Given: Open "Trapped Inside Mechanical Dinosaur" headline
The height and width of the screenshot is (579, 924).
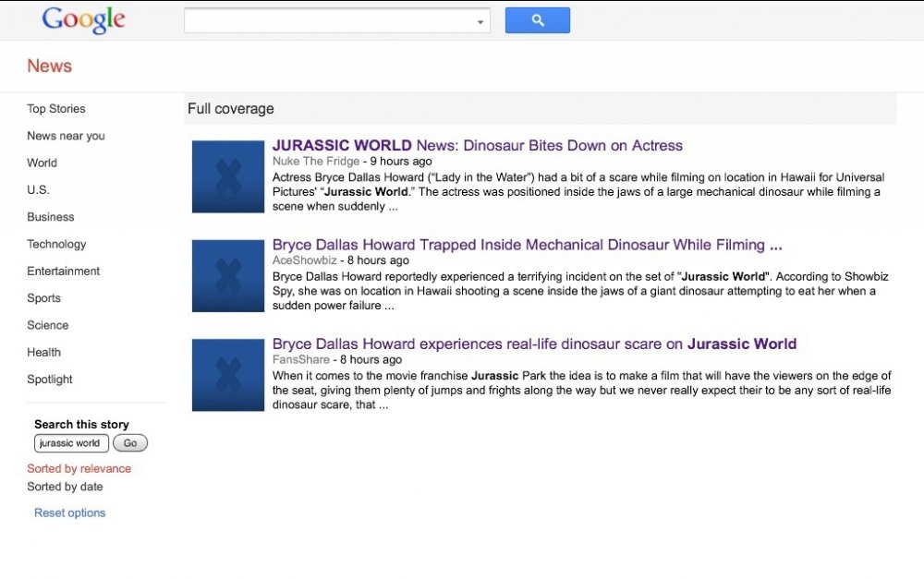Looking at the screenshot, I should click(527, 245).
